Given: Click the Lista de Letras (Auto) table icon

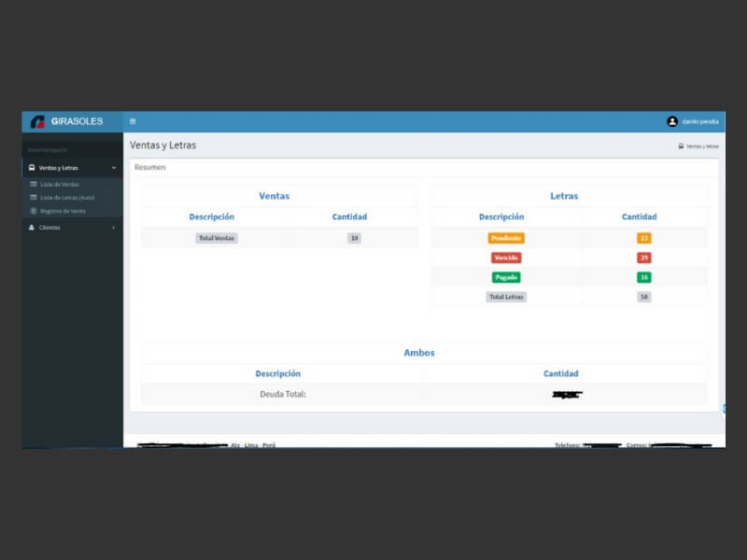Looking at the screenshot, I should [x=34, y=198].
